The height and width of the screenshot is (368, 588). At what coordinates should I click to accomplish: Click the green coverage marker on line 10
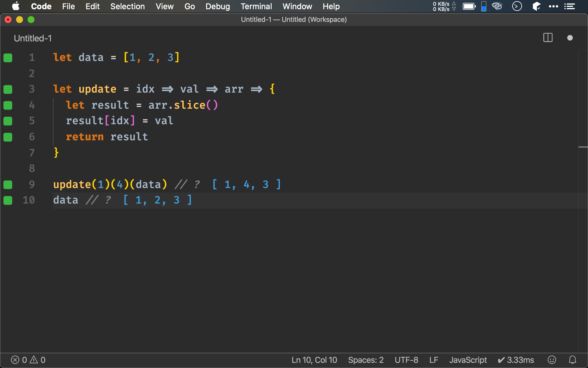click(x=8, y=200)
